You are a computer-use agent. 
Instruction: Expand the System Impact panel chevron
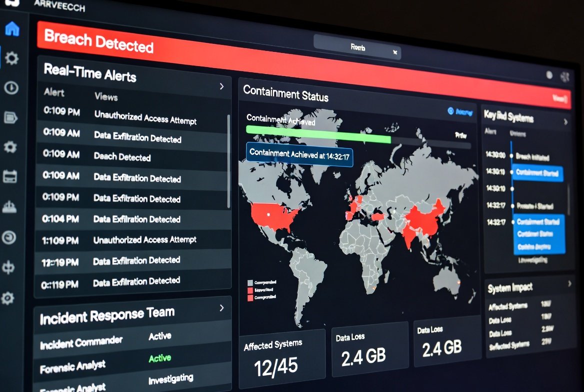pyautogui.click(x=569, y=283)
